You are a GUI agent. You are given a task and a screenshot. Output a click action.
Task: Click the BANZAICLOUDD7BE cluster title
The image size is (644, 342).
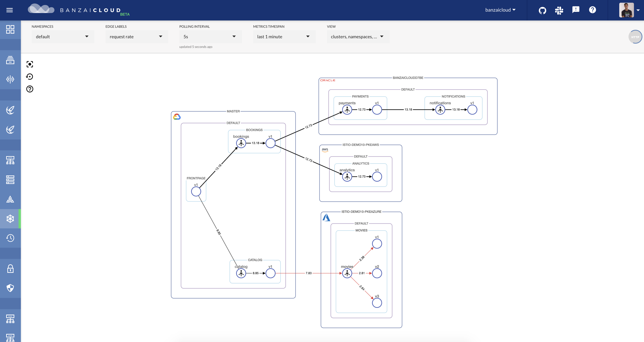pyautogui.click(x=408, y=78)
